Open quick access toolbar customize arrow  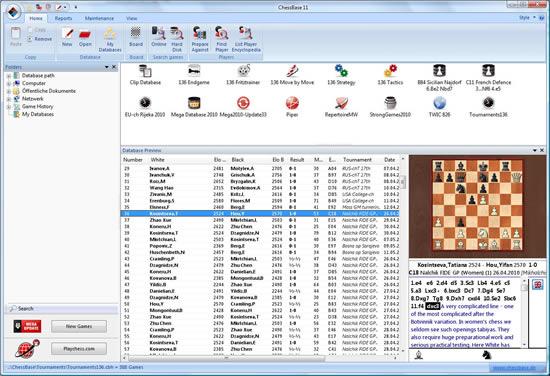[x=75, y=7]
